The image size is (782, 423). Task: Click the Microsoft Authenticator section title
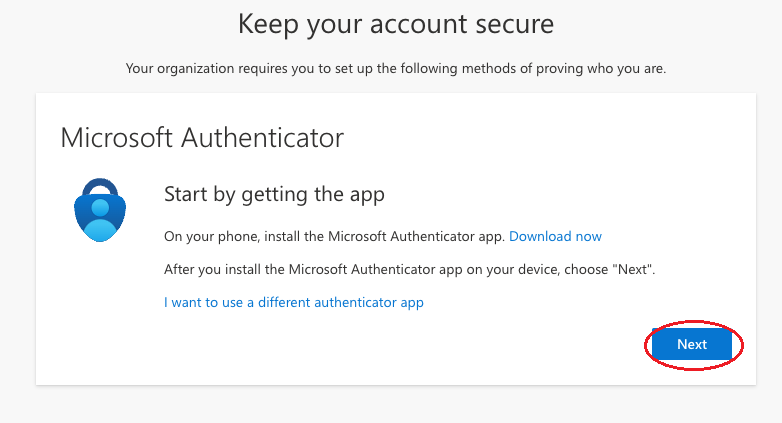202,138
